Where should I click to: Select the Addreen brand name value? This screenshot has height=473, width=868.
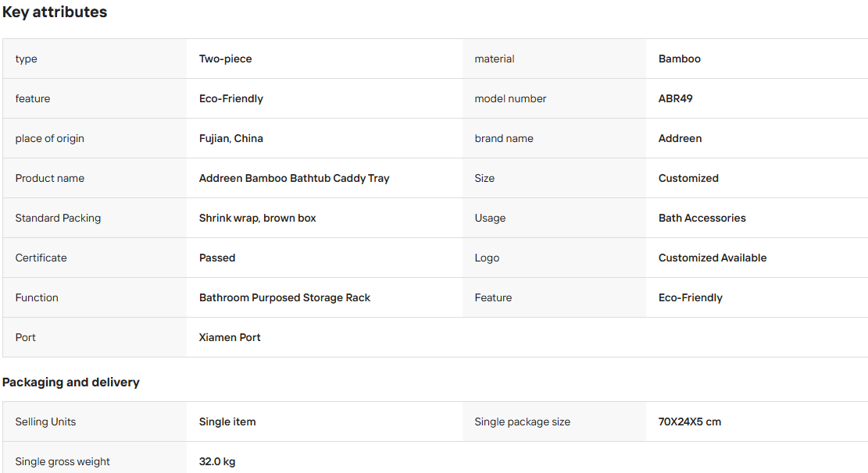(x=680, y=138)
